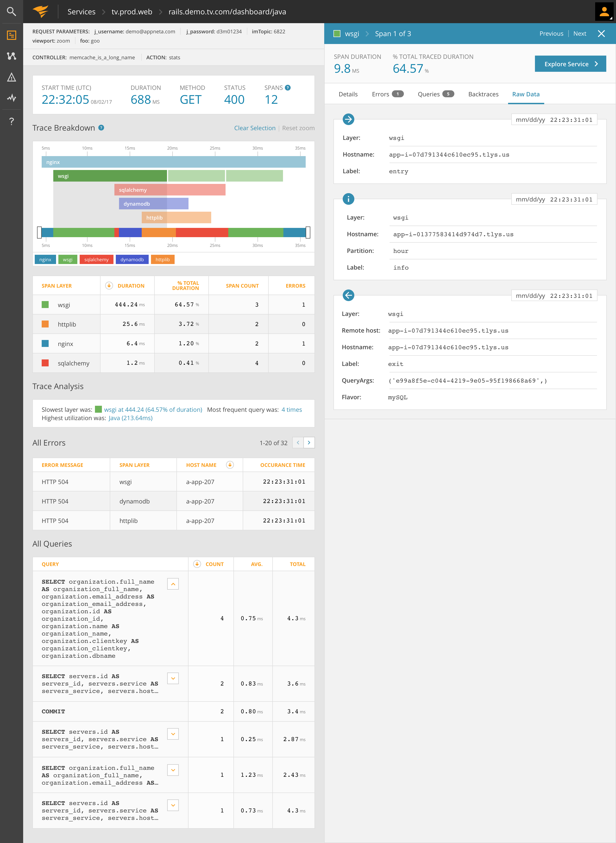616x843 pixels.
Task: Click the Clear Selection link
Action: [255, 128]
